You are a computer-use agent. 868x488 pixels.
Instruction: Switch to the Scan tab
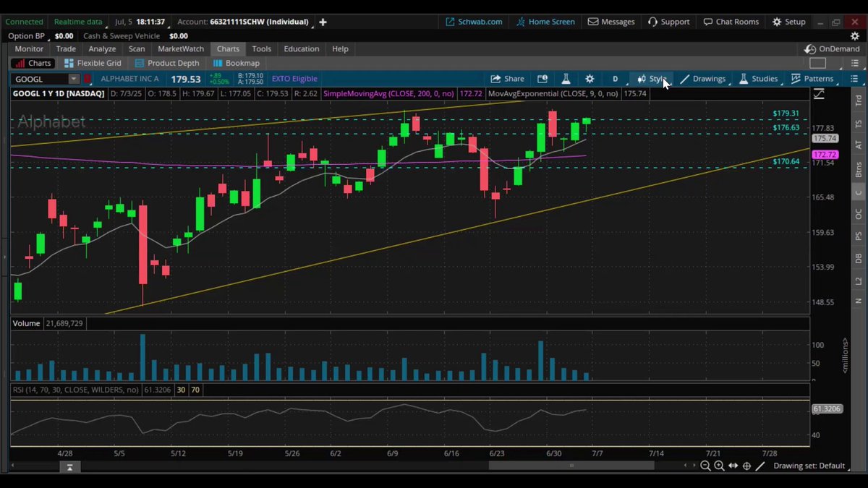[137, 48]
